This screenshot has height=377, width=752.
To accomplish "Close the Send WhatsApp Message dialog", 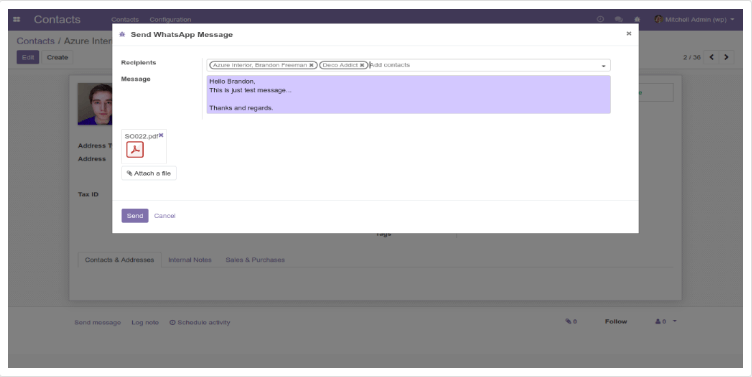I will click(x=629, y=34).
